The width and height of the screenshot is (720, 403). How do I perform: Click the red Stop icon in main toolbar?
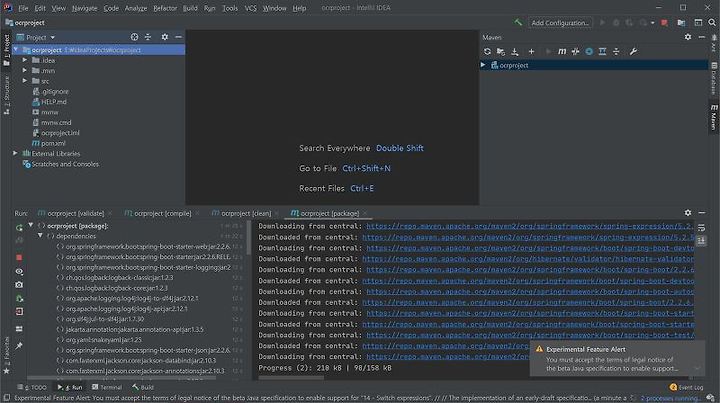664,22
